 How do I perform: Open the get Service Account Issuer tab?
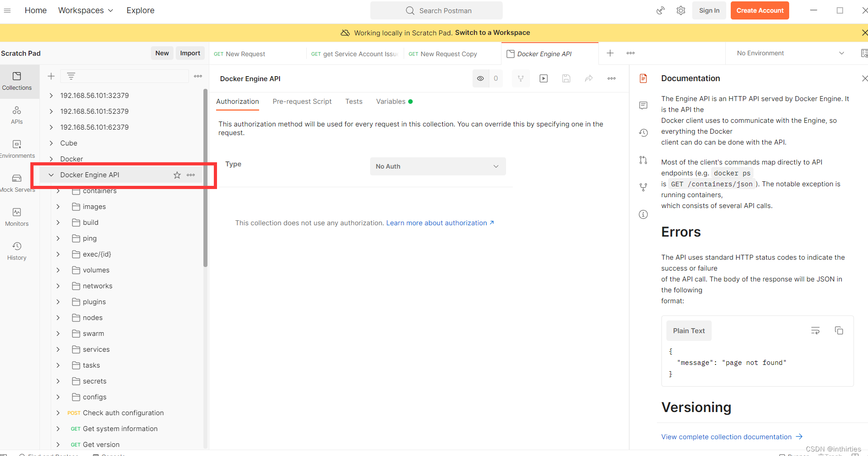[x=355, y=54]
